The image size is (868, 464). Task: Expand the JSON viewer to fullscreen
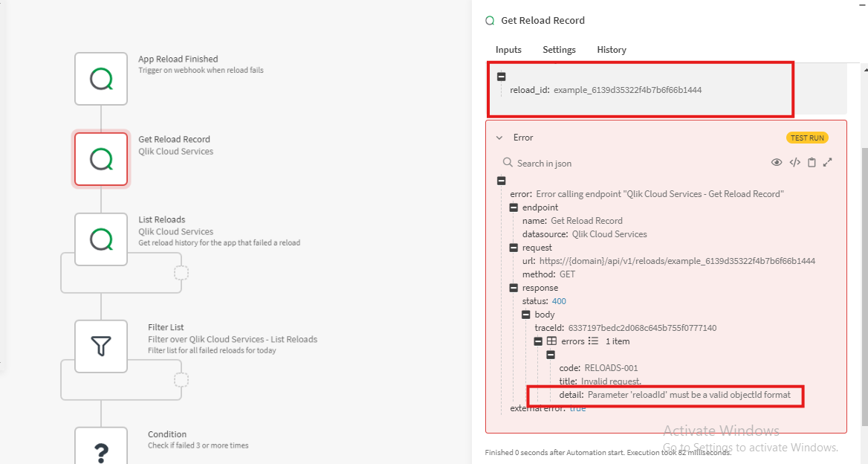click(x=827, y=163)
